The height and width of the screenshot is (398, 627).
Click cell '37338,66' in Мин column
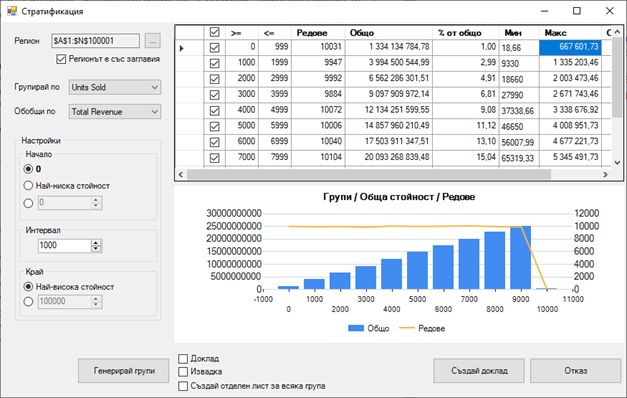pyautogui.click(x=519, y=111)
